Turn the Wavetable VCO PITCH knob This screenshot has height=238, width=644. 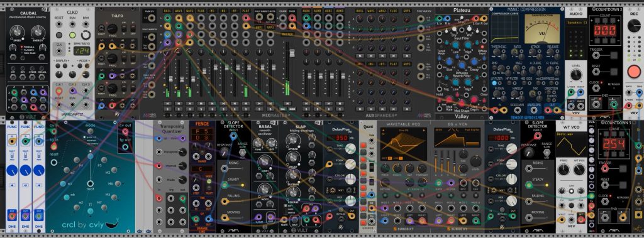tap(386, 169)
